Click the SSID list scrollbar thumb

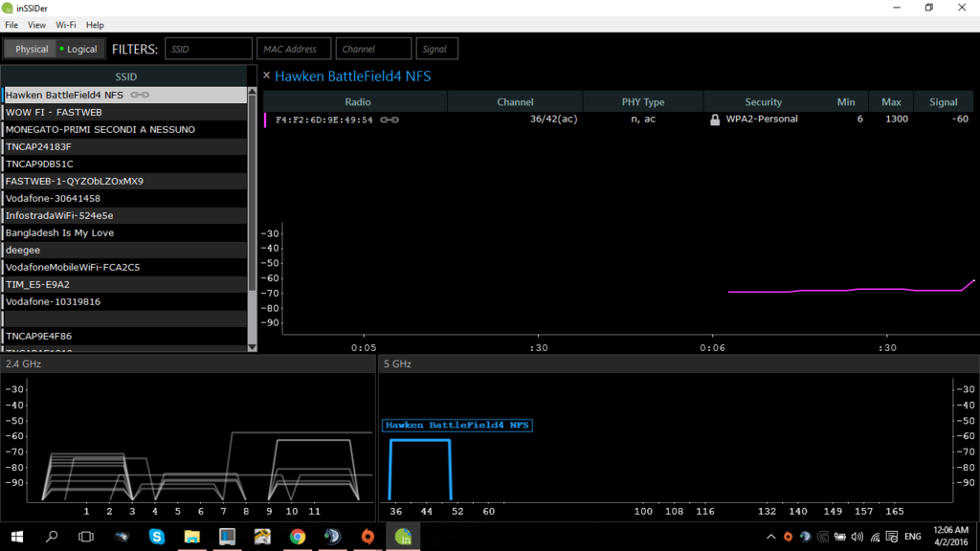(253, 192)
